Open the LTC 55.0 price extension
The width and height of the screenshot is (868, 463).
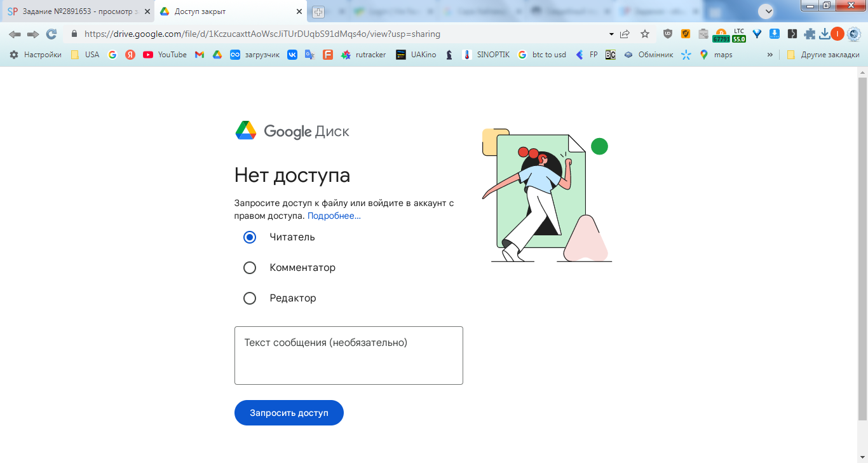point(739,35)
